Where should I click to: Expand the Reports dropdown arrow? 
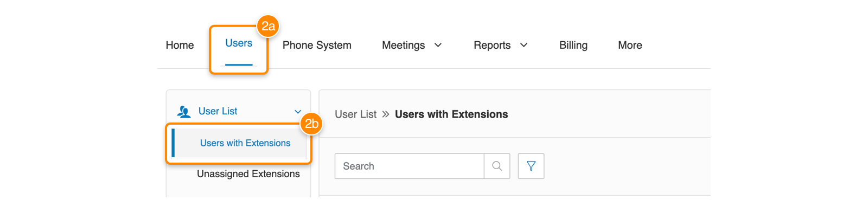[x=524, y=45]
